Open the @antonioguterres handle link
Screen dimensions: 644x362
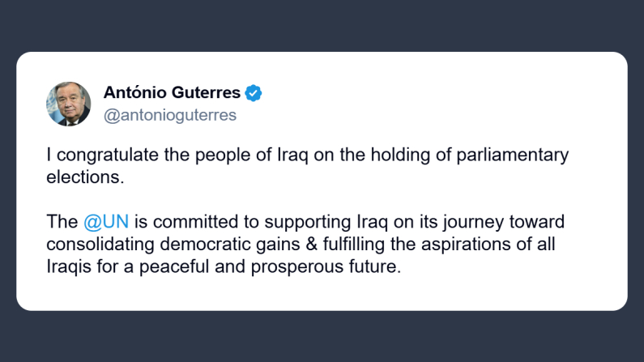170,115
